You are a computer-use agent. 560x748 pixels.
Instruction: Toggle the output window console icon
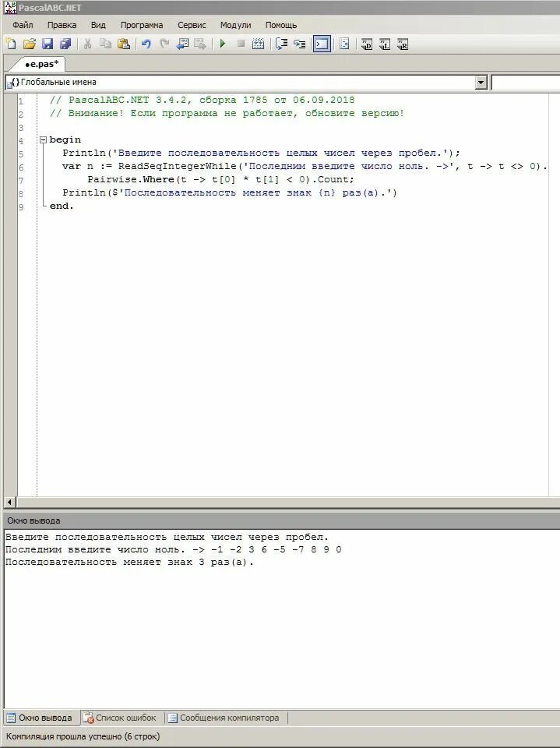[x=322, y=44]
